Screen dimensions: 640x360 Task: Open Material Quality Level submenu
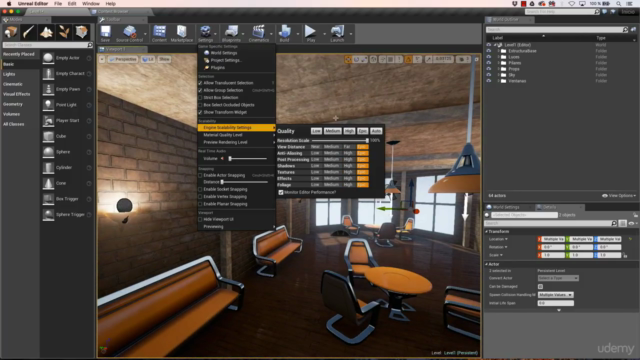(237, 135)
